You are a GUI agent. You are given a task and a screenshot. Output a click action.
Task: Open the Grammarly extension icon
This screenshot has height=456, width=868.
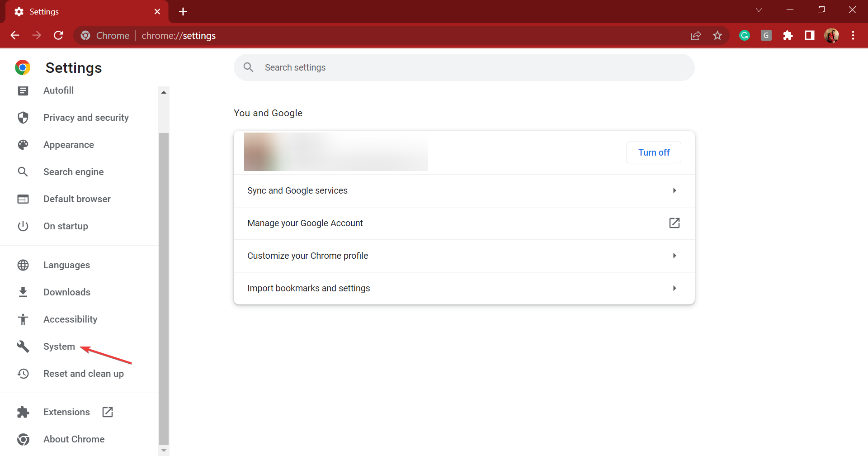(x=745, y=35)
